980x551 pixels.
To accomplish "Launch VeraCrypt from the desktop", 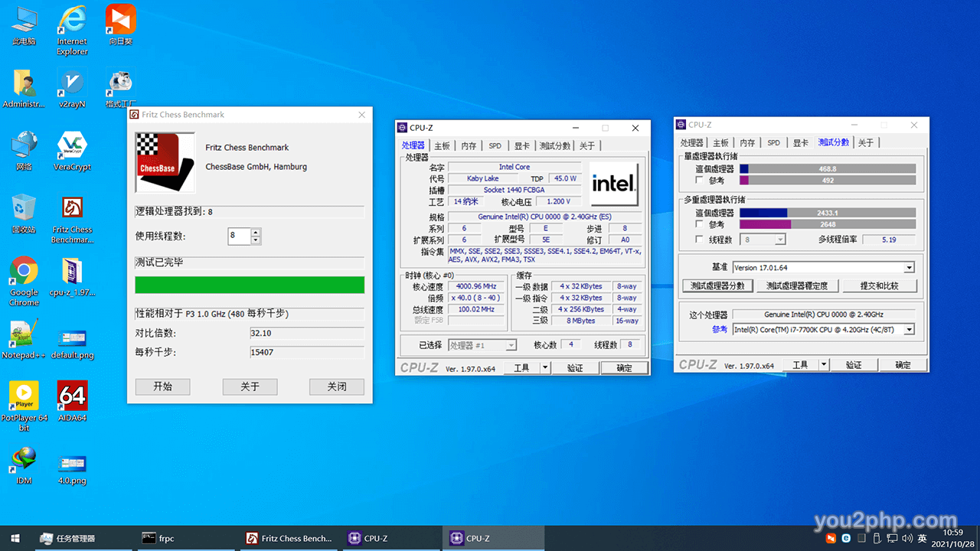I will tap(72, 151).
